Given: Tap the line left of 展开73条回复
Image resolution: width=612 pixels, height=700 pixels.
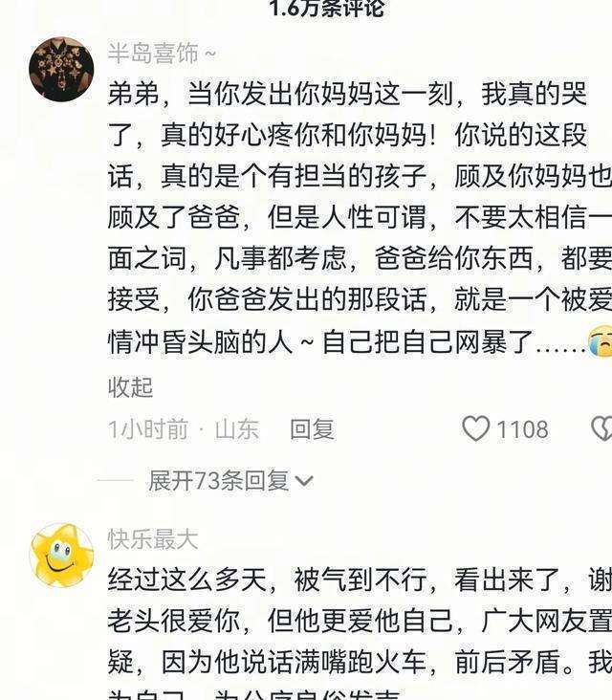Looking at the screenshot, I should [115, 481].
